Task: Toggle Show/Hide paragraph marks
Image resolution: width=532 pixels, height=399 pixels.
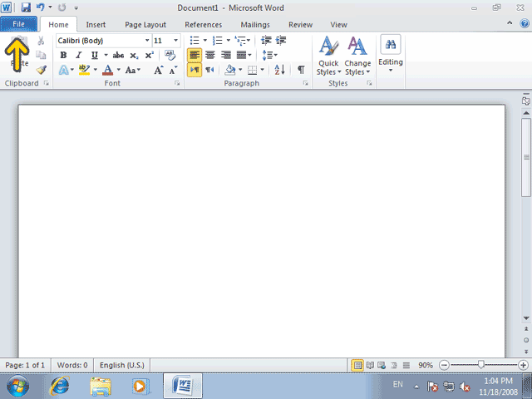Action: coord(301,70)
